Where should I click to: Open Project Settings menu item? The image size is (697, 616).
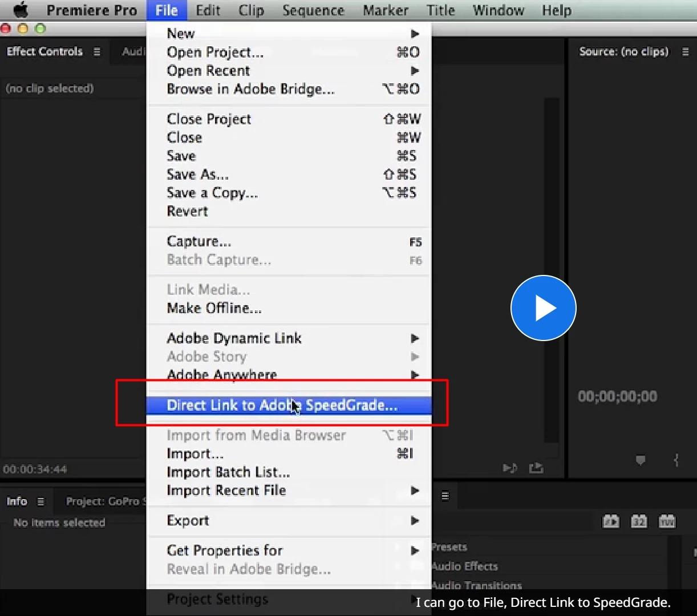coord(289,599)
